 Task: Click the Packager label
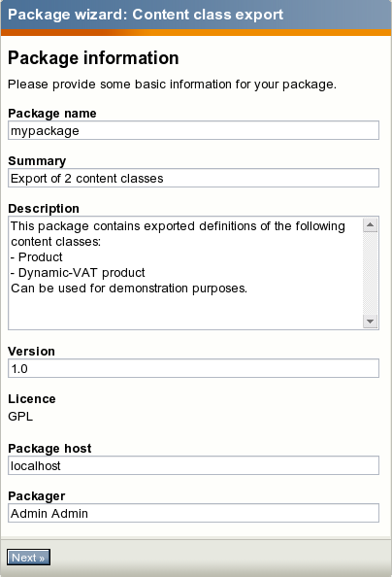[37, 495]
